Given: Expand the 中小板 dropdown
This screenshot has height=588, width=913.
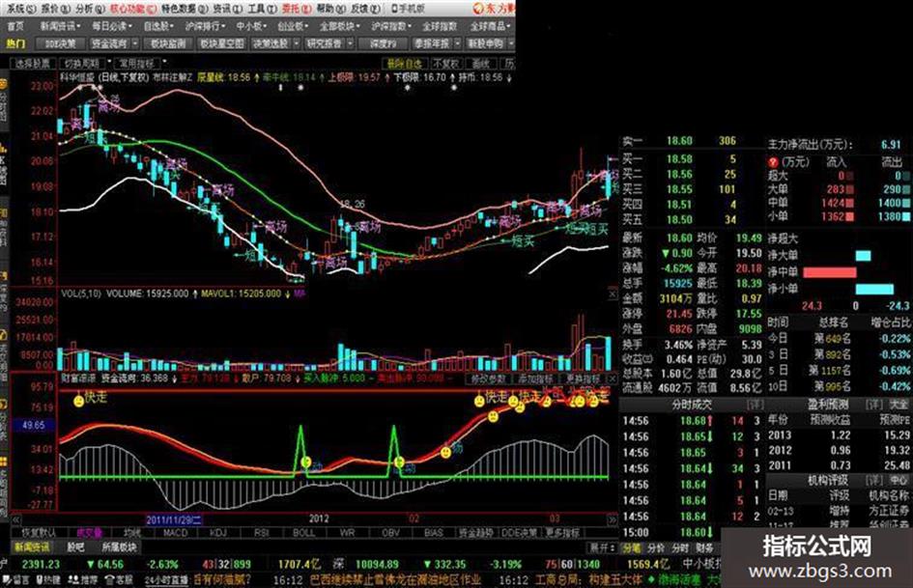Looking at the screenshot, I should 251,26.
